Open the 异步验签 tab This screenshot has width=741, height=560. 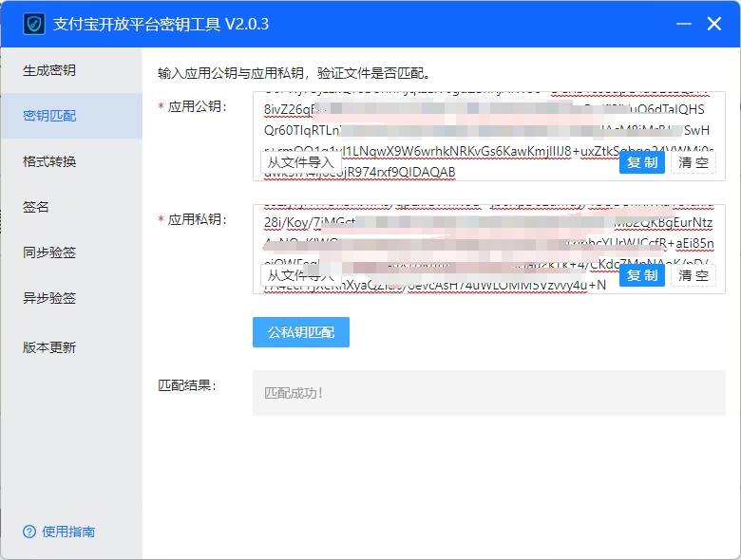49,298
